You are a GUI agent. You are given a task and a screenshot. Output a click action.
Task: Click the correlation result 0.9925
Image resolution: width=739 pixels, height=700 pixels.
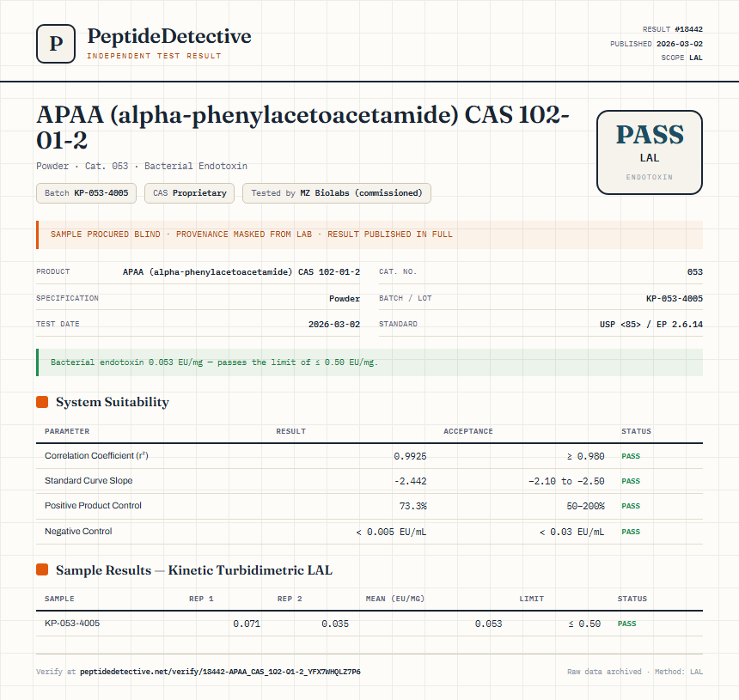(x=410, y=456)
